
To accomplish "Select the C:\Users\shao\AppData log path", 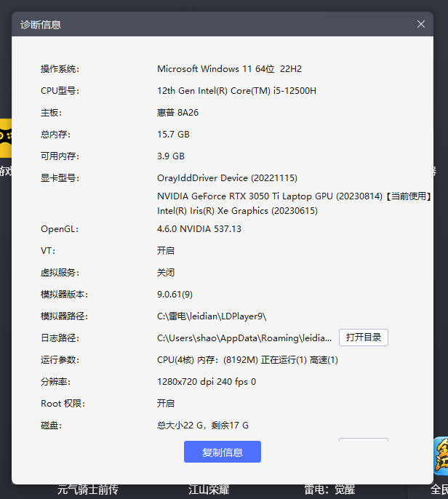I will pos(244,338).
